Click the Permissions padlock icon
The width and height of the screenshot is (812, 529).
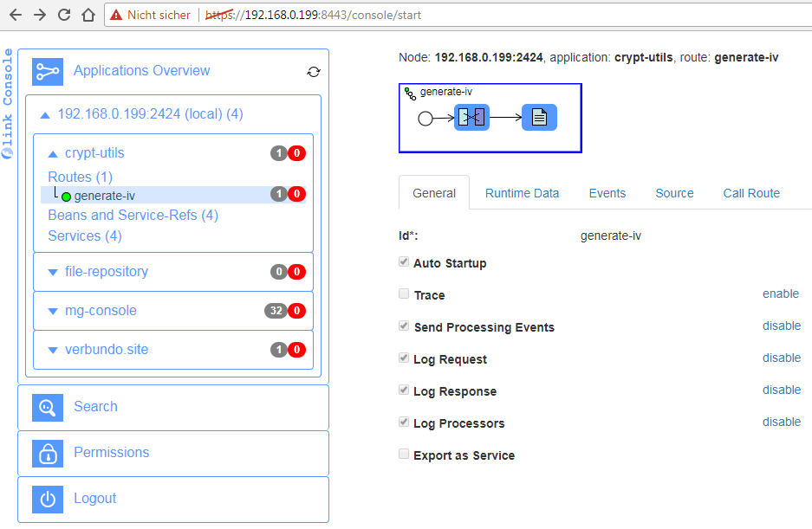48,453
